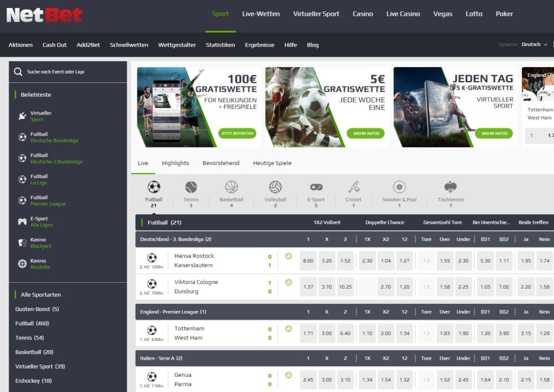Select the Fußball live sport icon
554x392 pixels.
[x=154, y=187]
